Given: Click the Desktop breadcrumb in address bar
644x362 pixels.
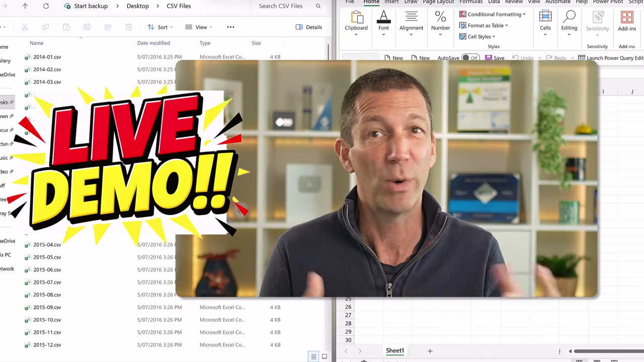Looking at the screenshot, I should coord(137,6).
